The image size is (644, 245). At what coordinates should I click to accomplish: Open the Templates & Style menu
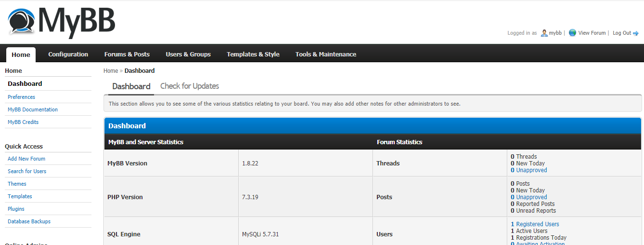tap(253, 54)
